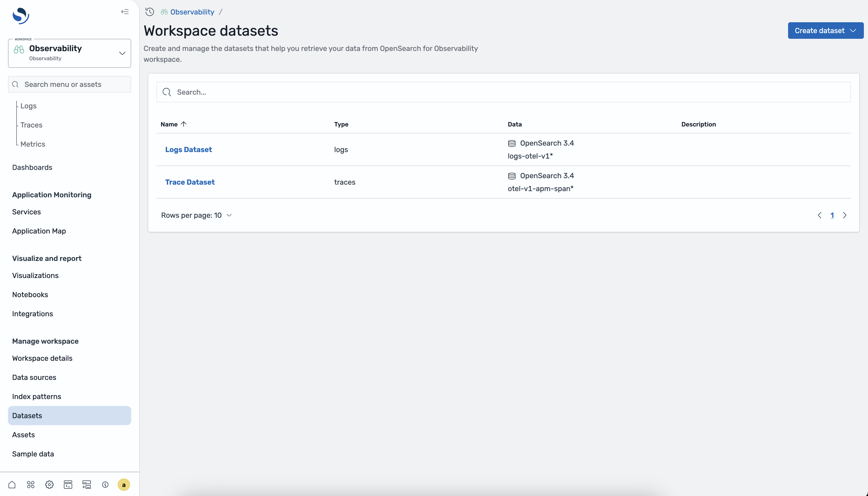868x496 pixels.
Task: Click the info icon in bottom bar
Action: coord(105,484)
